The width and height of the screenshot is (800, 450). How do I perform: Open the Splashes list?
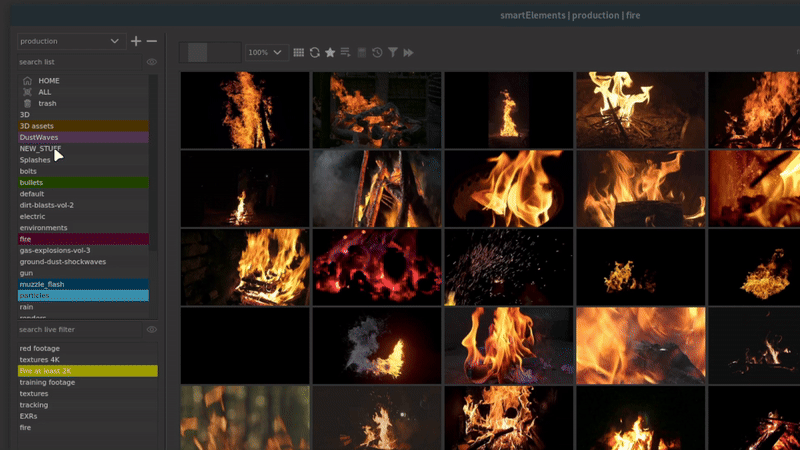(83, 160)
